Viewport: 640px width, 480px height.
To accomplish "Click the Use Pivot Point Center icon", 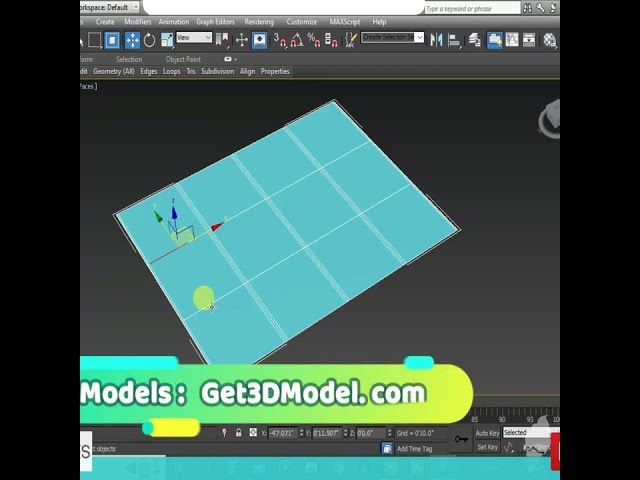I will [x=222, y=40].
